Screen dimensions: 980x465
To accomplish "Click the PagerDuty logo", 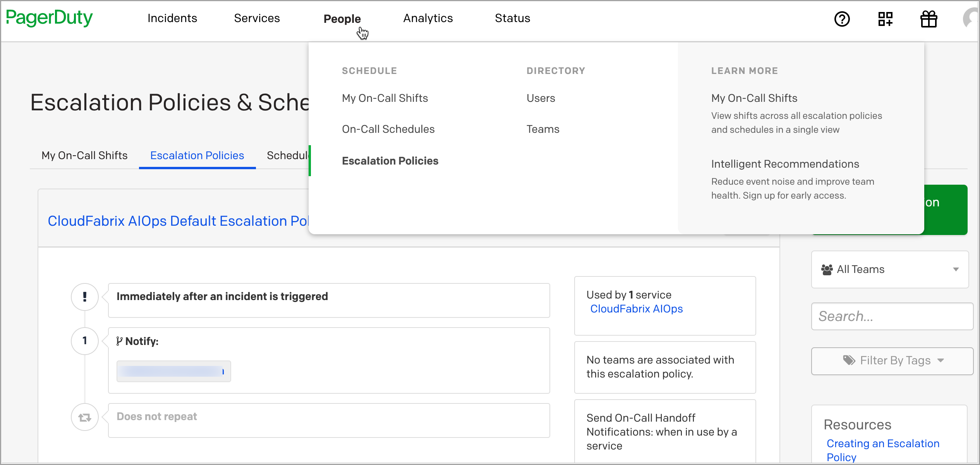I will pyautogui.click(x=49, y=18).
